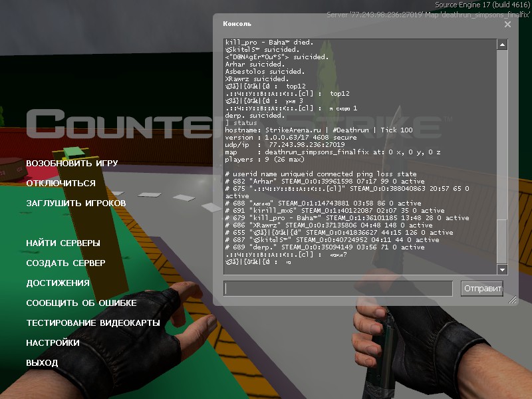Click the line 'hostname: StrikeArena.ru | #Deathrun | Tick 100'

pos(319,130)
